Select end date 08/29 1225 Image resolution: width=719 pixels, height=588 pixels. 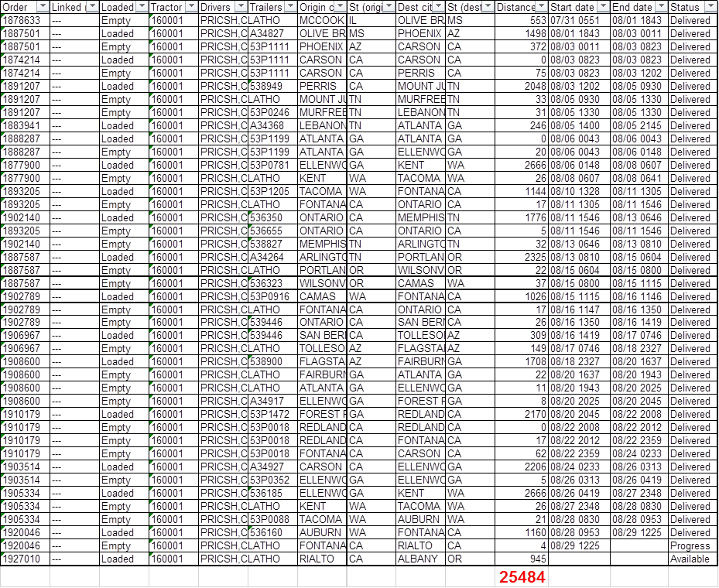click(639, 532)
